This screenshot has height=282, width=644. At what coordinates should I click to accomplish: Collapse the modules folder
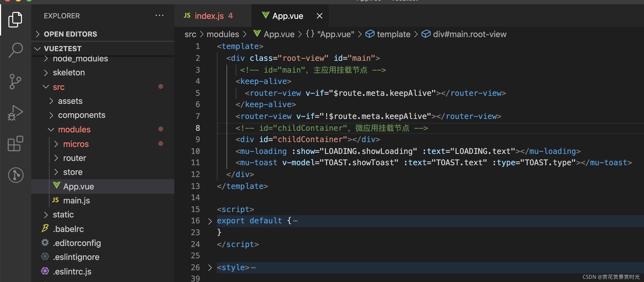tap(103, 129)
